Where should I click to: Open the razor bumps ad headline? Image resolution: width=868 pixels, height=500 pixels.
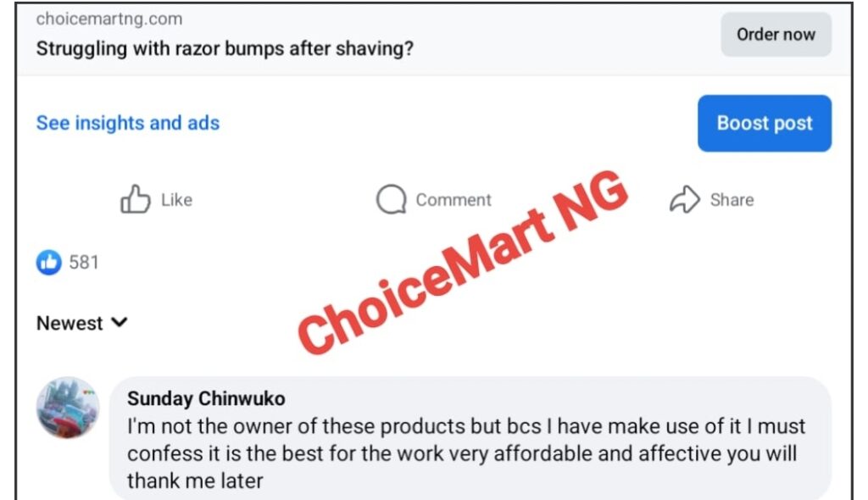point(225,48)
